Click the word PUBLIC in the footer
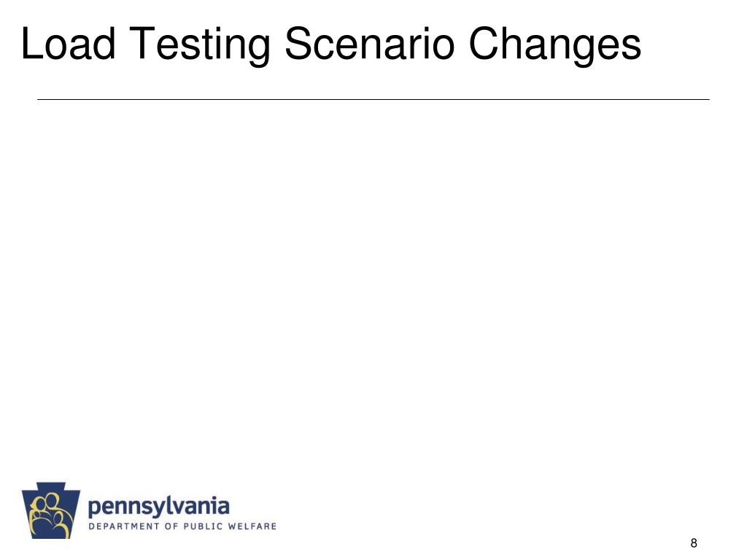Viewport: 747px width, 560px height. click(203, 526)
